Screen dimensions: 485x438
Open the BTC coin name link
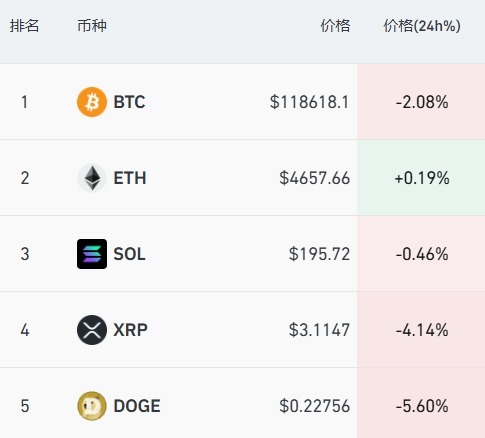pyautogui.click(x=129, y=102)
